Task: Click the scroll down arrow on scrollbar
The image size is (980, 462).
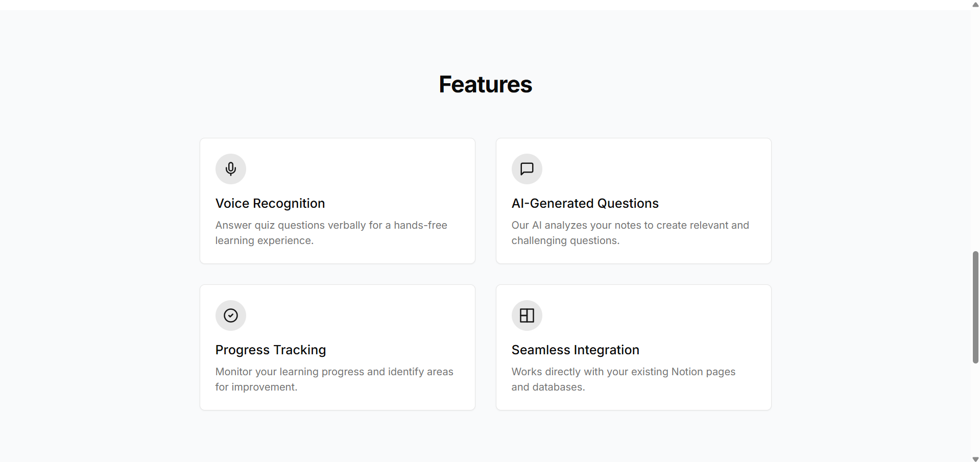Action: tap(975, 459)
